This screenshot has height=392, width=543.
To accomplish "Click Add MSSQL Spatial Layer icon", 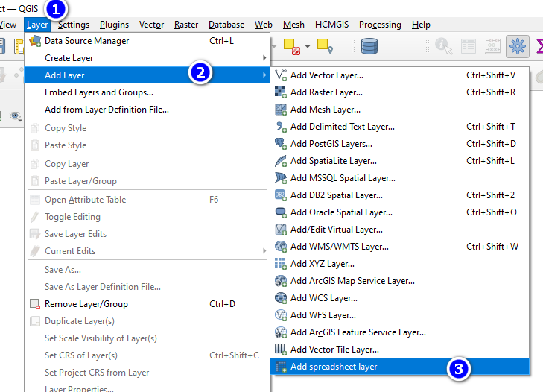I will pos(281,178).
